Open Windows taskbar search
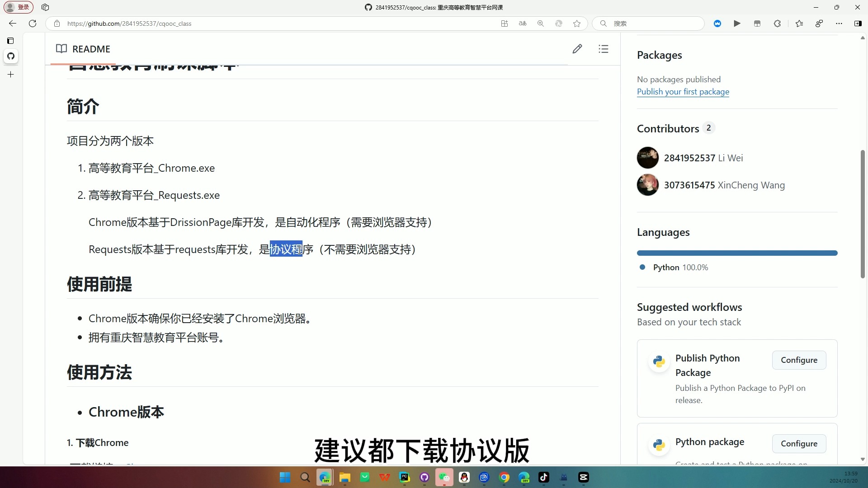 305,478
